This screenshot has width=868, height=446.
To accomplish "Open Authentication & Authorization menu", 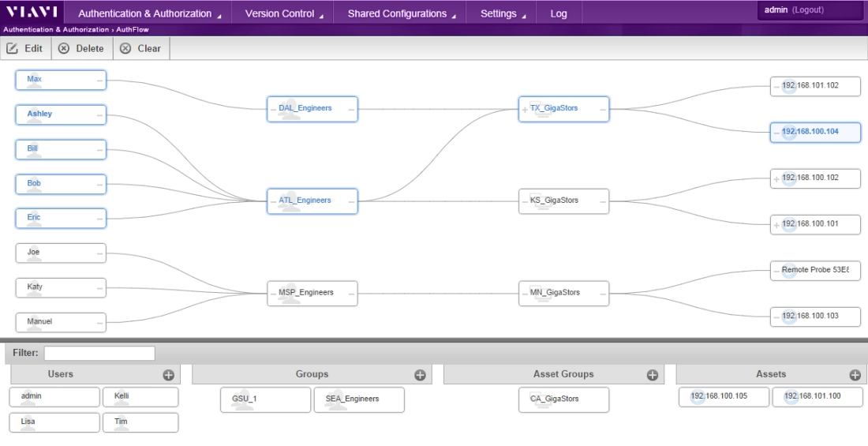I will pos(150,13).
